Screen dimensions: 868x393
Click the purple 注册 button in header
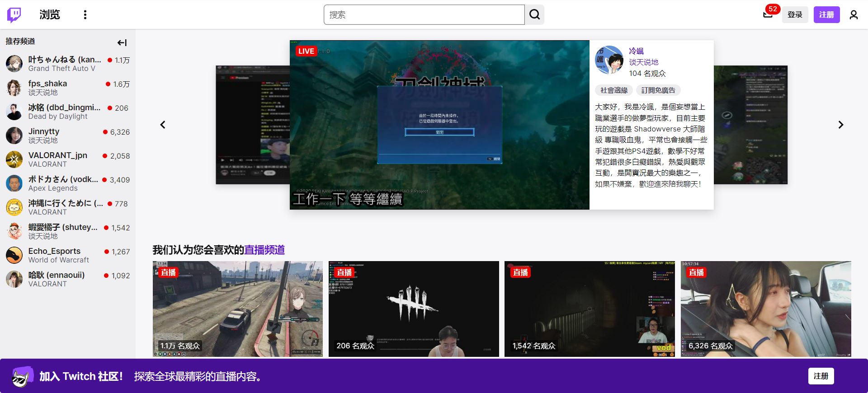pyautogui.click(x=826, y=15)
